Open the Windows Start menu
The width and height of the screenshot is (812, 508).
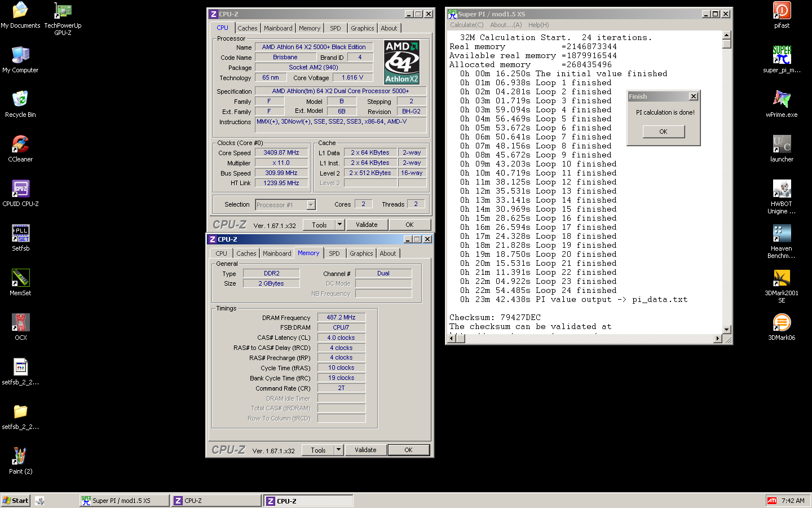(x=15, y=501)
